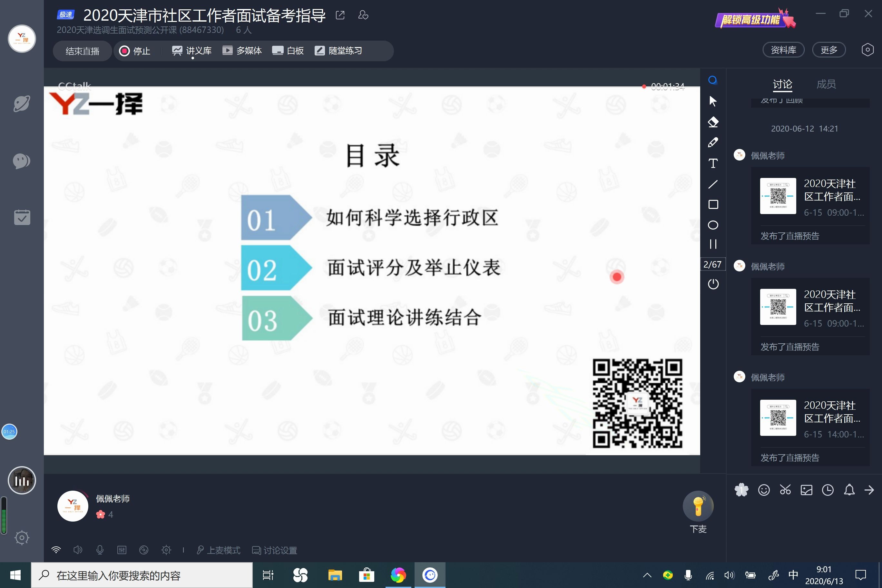Open the 白板 whiteboard

click(288, 51)
